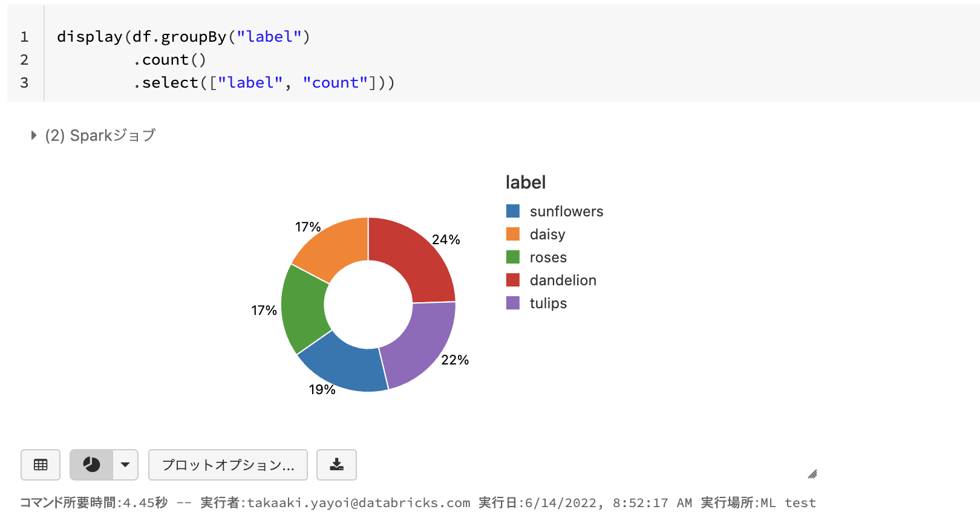Open the プロットオプション button

[228, 465]
